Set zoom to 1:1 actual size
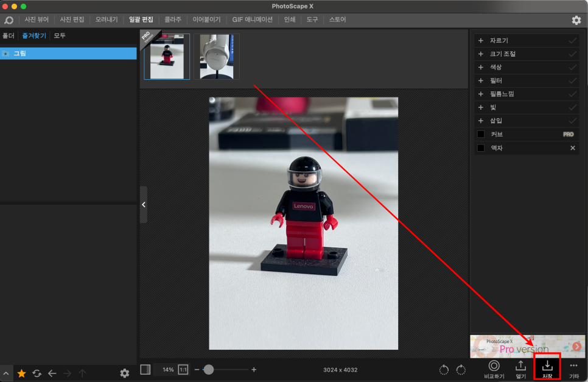588x382 pixels. [x=183, y=370]
